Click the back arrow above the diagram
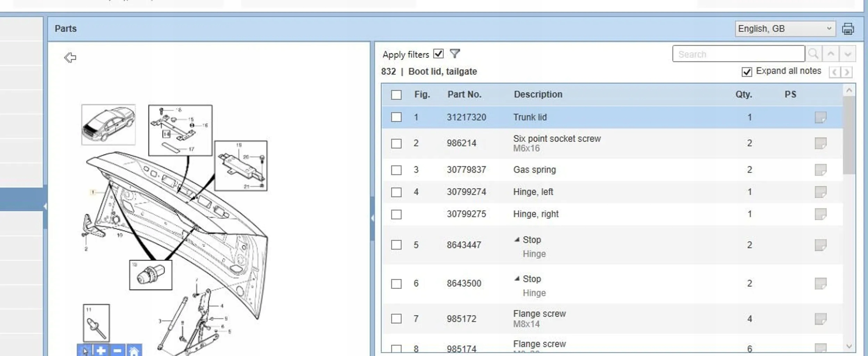 tap(70, 58)
